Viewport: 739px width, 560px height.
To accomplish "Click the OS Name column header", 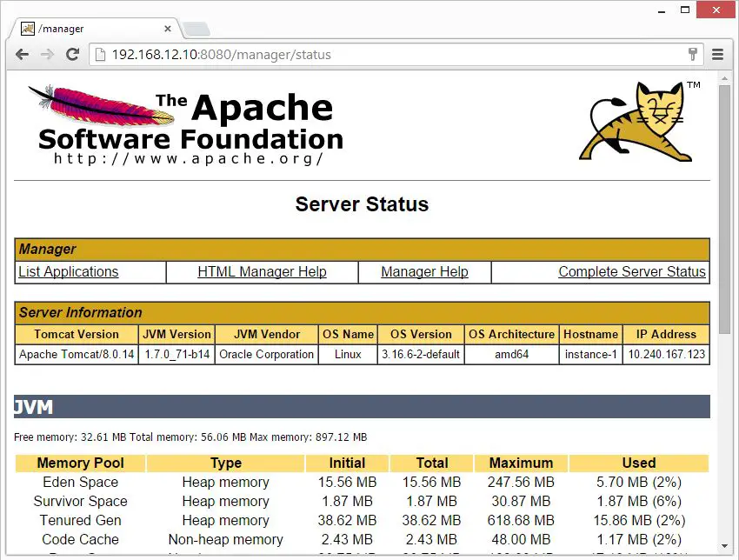I will coord(348,334).
